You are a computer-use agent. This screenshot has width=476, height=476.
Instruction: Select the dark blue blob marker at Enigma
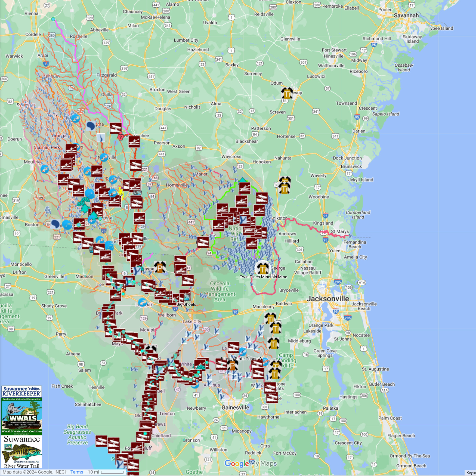pyautogui.click(x=91, y=126)
